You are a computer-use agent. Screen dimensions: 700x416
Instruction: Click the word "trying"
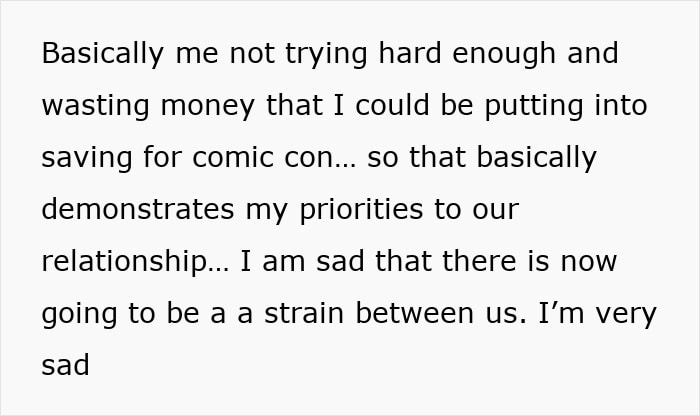pos(326,54)
